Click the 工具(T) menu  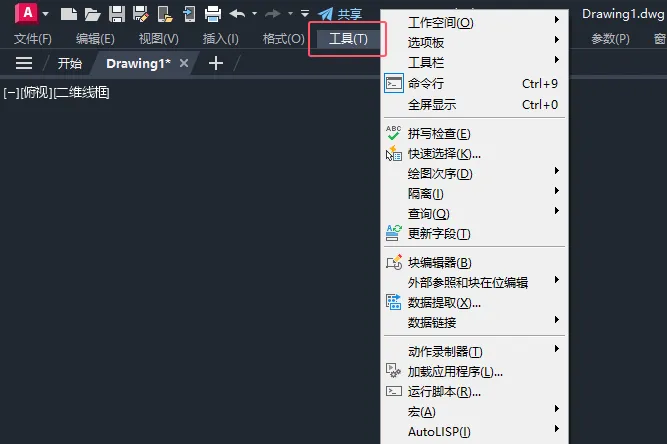(348, 39)
